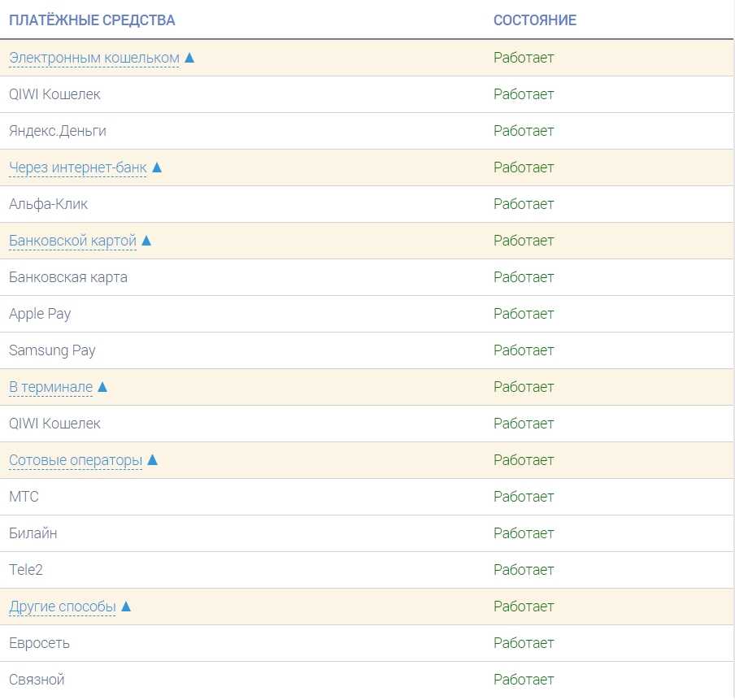Select the Apple Pay row
The image size is (735, 700).
(40, 314)
